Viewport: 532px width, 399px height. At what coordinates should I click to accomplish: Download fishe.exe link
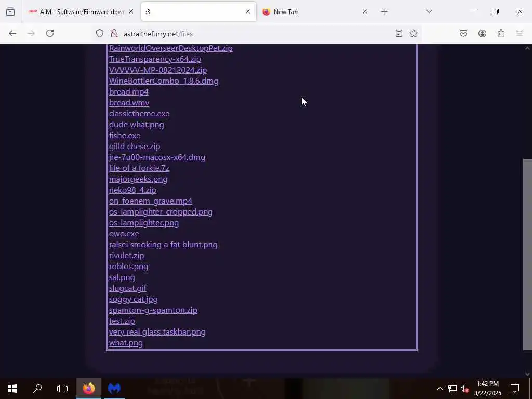coord(125,136)
